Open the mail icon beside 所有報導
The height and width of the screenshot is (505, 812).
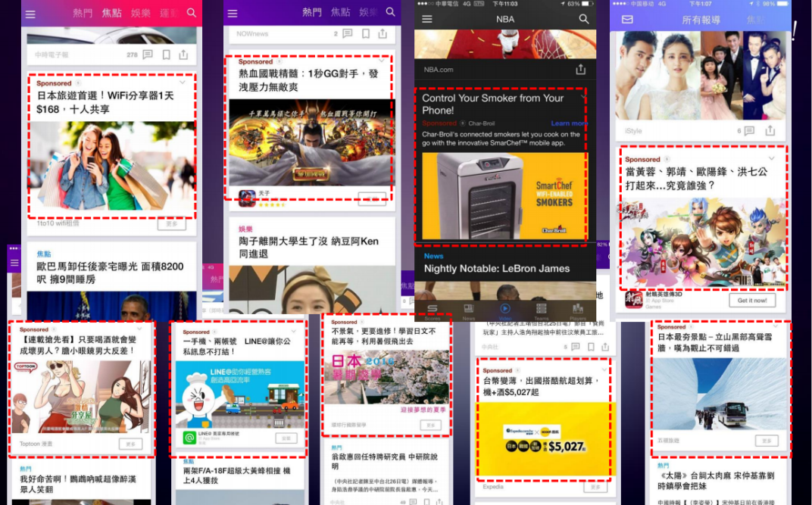[627, 20]
